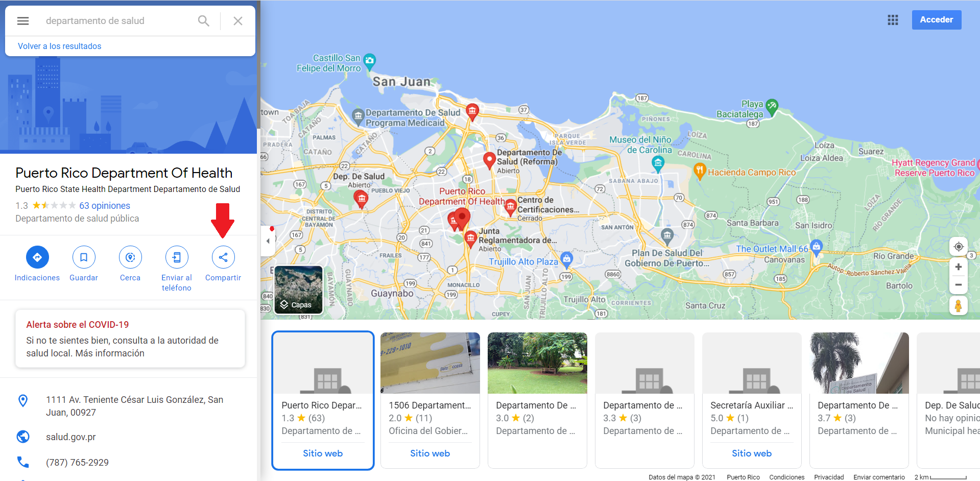Screen dimensions: 980x481
Task: Click the Dep. De Salud pin near Pueblo Viejo
Action: click(x=361, y=199)
